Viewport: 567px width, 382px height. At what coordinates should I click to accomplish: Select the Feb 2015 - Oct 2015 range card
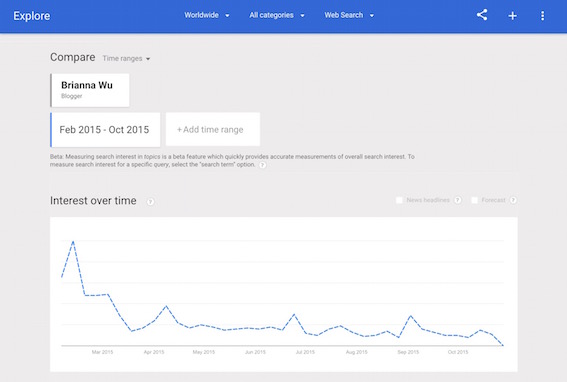(x=105, y=130)
